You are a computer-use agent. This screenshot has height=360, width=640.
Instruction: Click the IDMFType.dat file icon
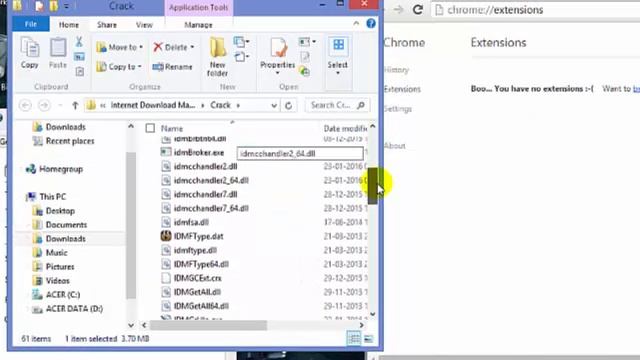click(x=166, y=236)
